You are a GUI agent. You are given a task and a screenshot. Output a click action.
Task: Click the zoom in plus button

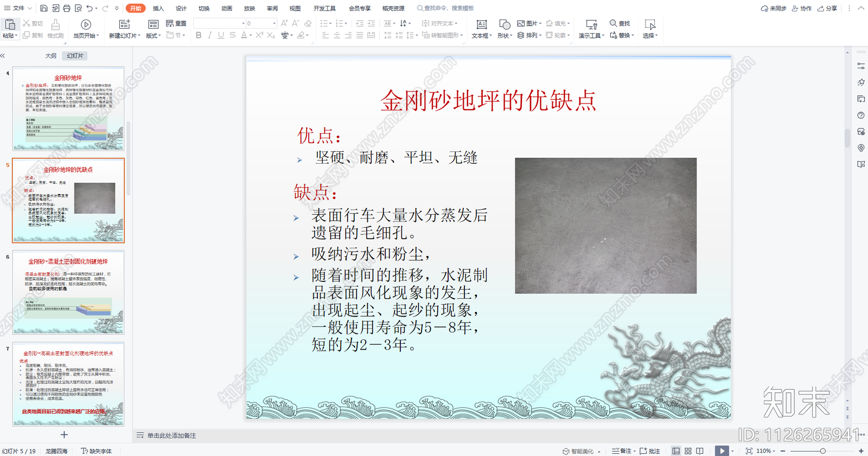[x=861, y=451]
